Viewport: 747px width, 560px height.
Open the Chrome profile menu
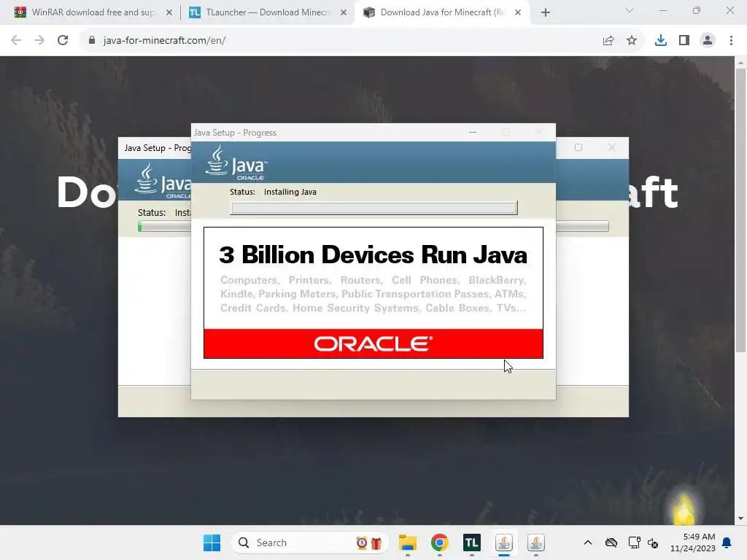tap(708, 41)
